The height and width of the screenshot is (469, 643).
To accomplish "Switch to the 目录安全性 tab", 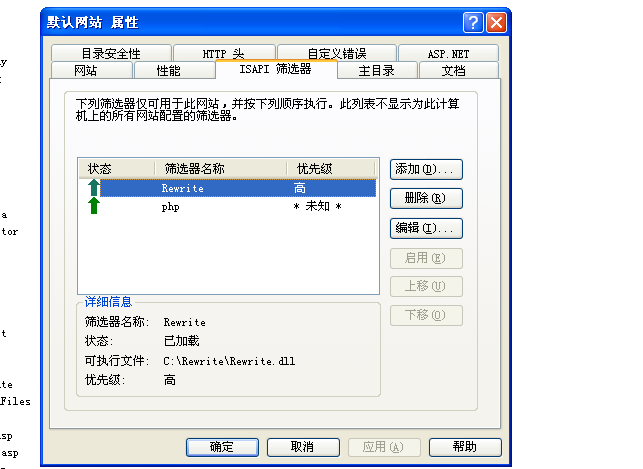I will click(x=111, y=53).
